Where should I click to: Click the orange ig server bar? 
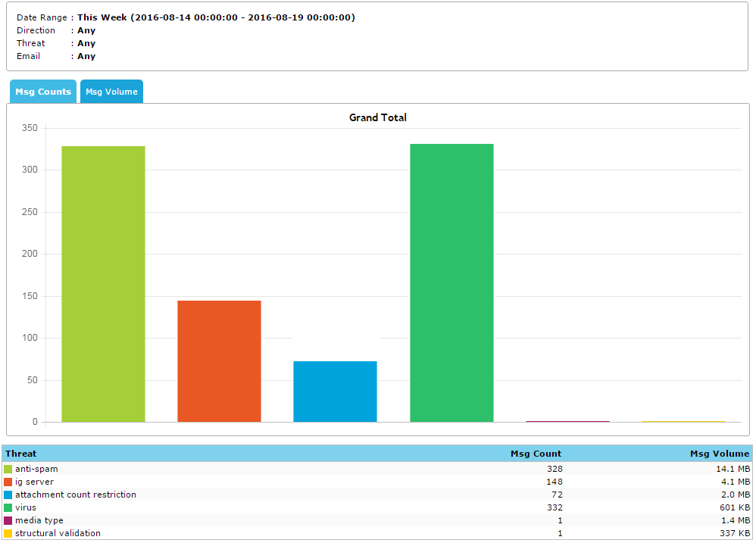point(219,361)
